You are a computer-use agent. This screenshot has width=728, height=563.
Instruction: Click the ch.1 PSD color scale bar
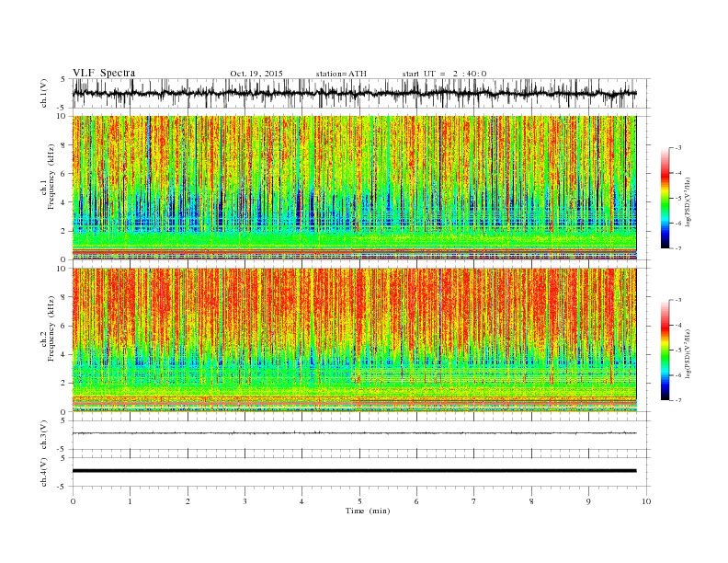[665, 198]
